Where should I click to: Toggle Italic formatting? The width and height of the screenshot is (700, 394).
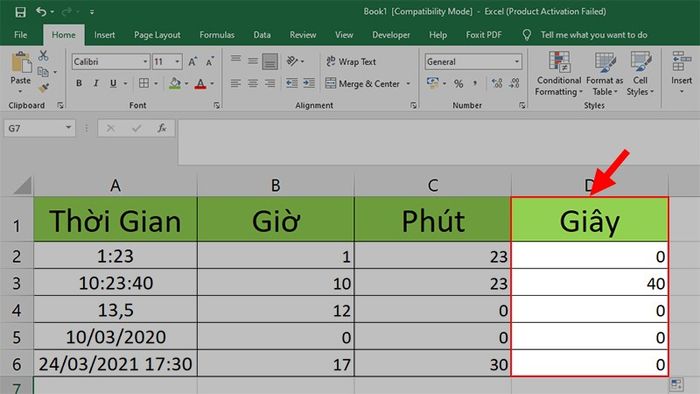tap(96, 83)
